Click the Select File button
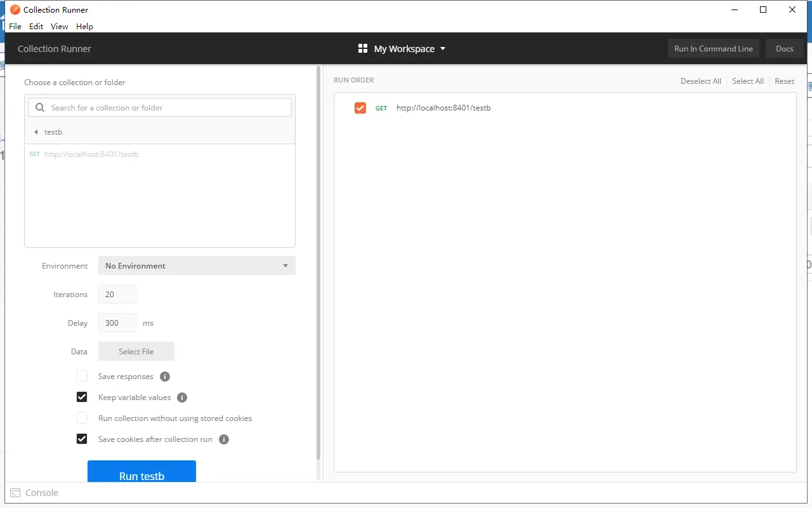 (136, 351)
